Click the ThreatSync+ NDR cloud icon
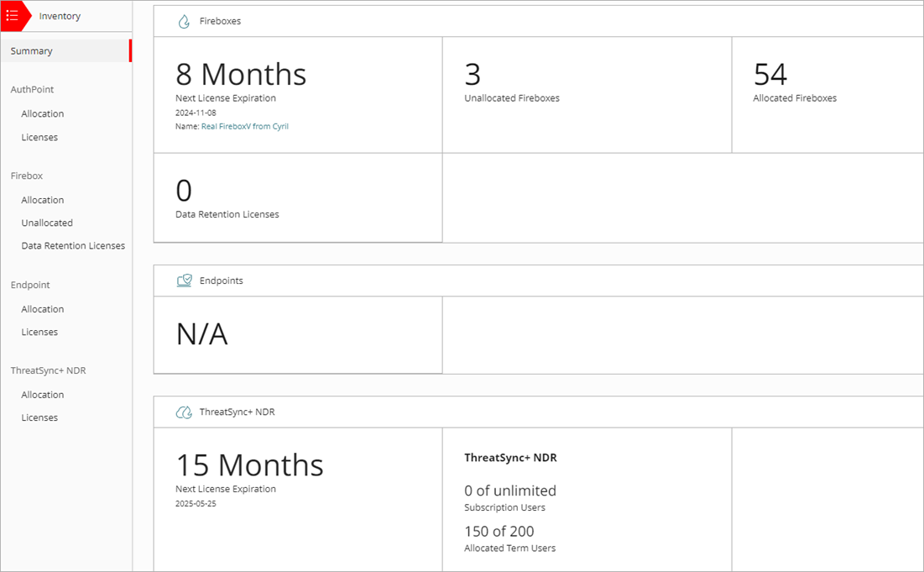The height and width of the screenshot is (572, 924). tap(184, 412)
